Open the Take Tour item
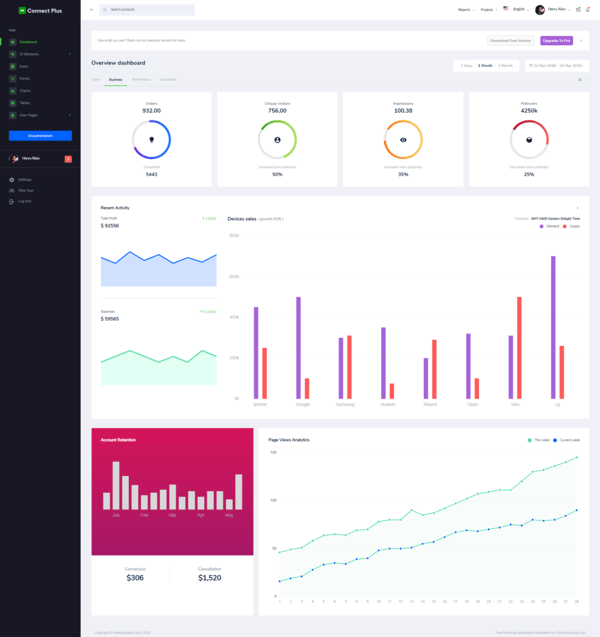 pos(25,190)
